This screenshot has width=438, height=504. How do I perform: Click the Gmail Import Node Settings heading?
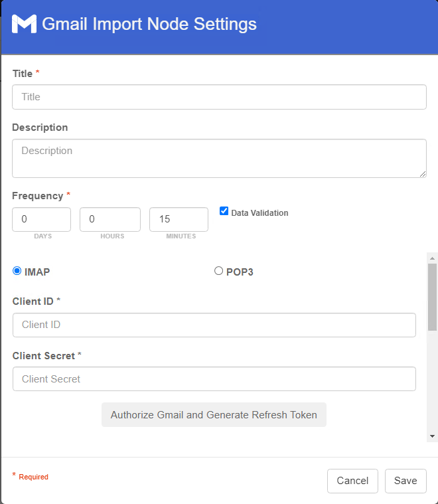click(149, 24)
